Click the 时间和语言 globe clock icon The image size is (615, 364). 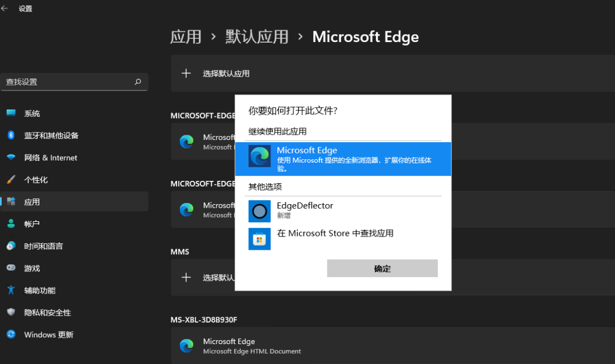(x=11, y=246)
